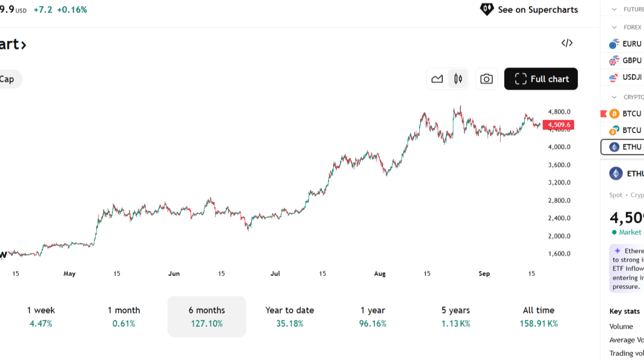Switch to the 5 years range
The image size is (644, 362).
(456, 317)
